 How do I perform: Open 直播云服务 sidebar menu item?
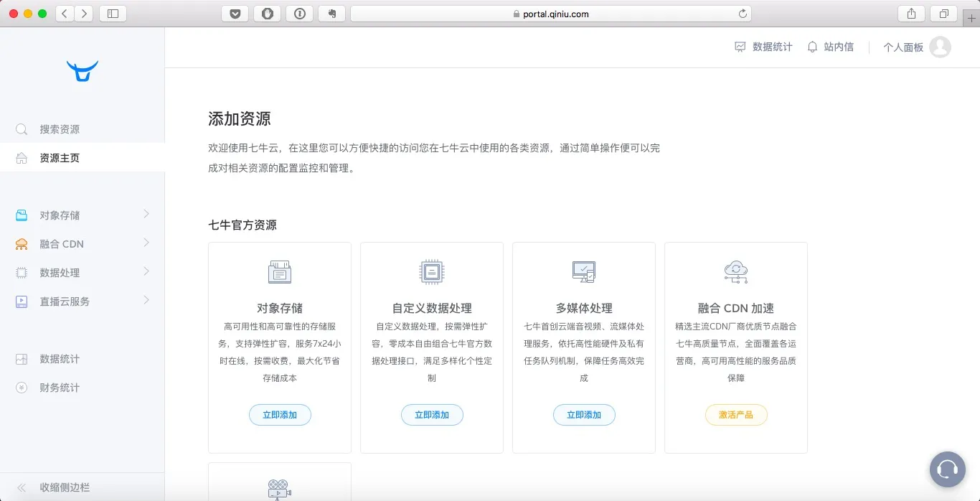coord(83,301)
